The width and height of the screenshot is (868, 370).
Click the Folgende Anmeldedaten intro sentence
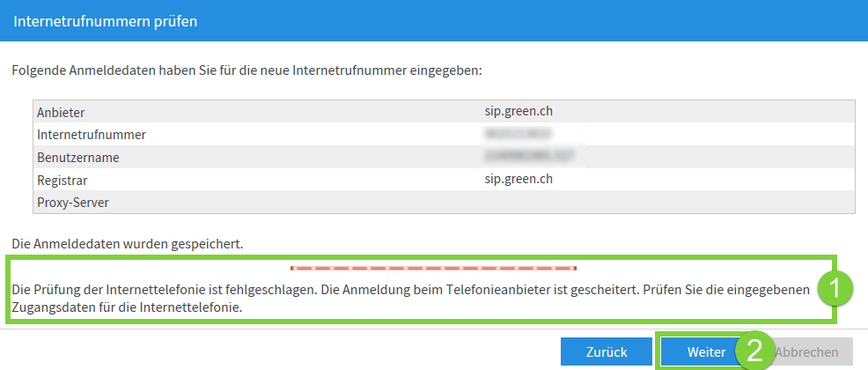pyautogui.click(x=239, y=71)
